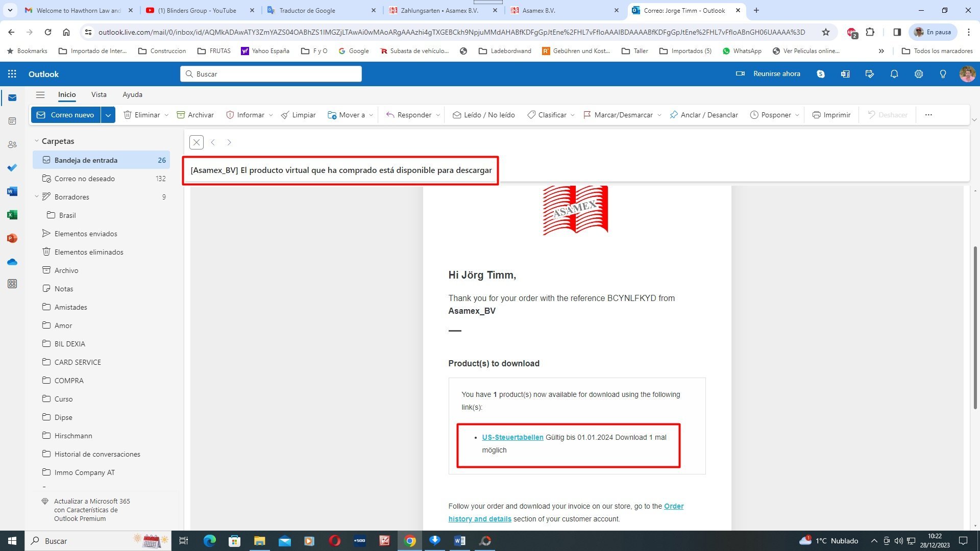
Task: Click the Imprimir button
Action: tap(831, 115)
